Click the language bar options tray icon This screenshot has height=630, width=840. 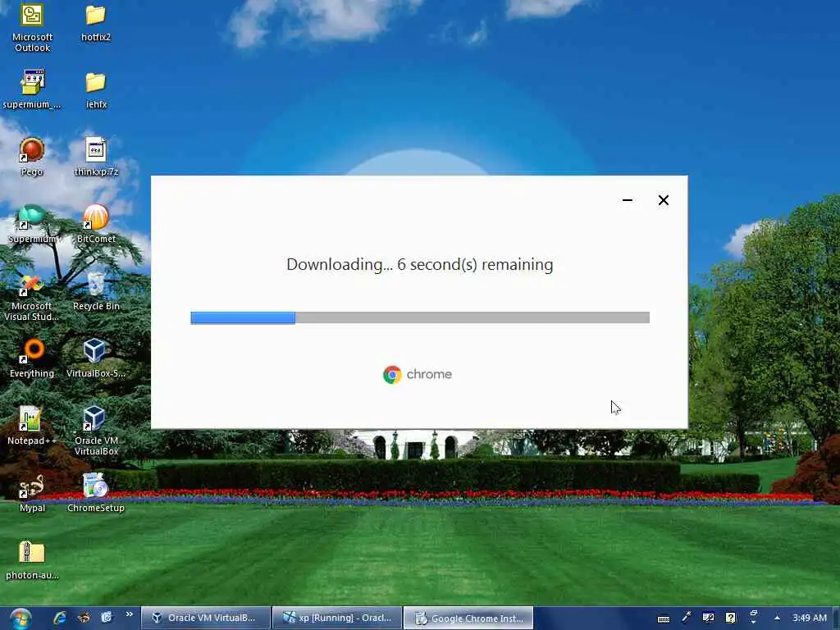tap(753, 617)
